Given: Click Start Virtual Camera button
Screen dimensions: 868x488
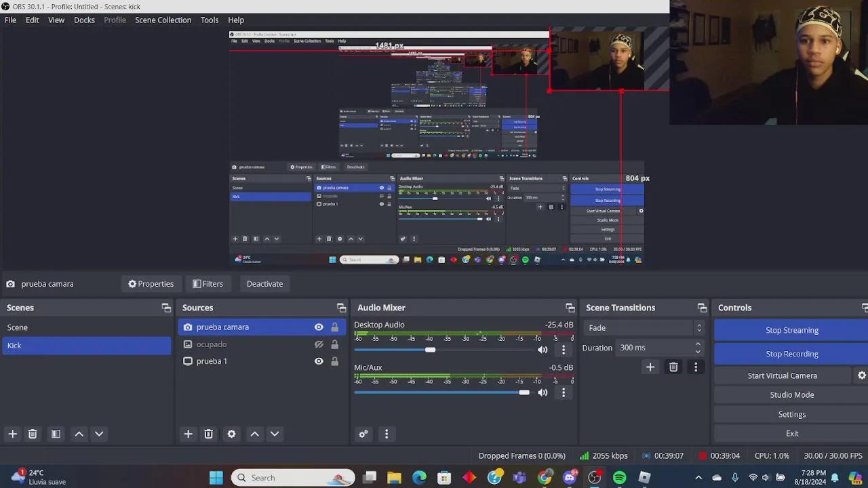Looking at the screenshot, I should tap(782, 375).
